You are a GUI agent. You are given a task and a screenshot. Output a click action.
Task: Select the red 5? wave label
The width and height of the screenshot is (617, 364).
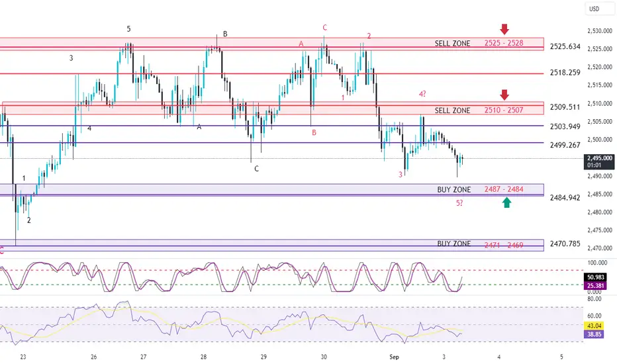point(459,203)
